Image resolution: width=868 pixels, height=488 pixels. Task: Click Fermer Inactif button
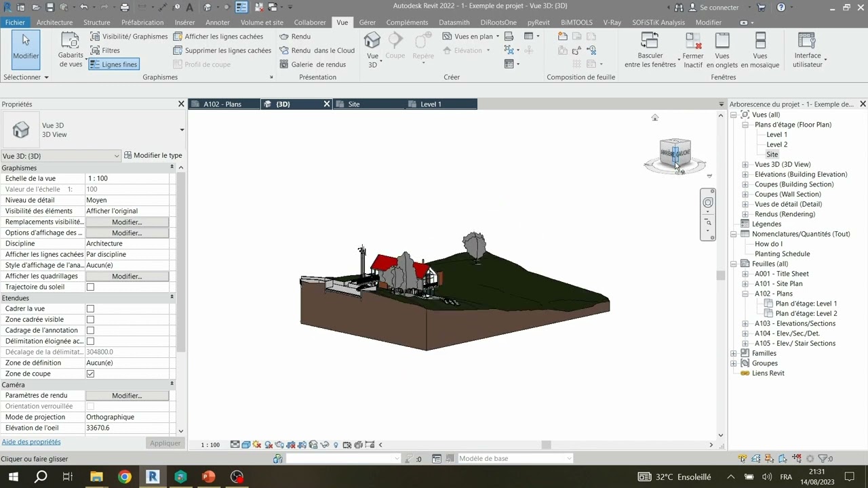click(693, 50)
